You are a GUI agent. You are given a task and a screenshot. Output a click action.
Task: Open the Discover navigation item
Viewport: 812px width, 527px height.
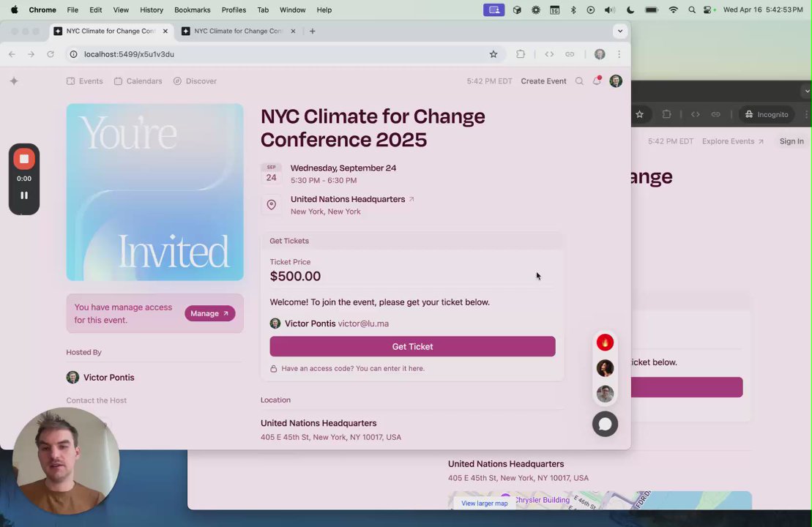195,81
